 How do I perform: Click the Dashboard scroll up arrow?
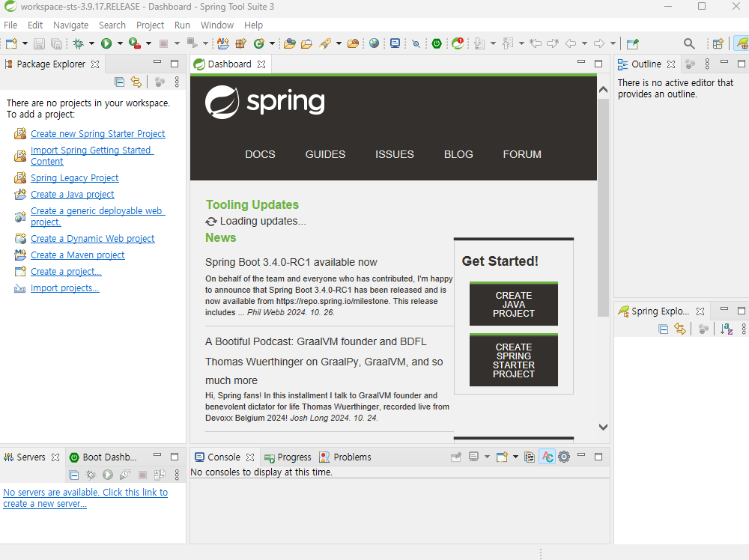click(x=603, y=90)
